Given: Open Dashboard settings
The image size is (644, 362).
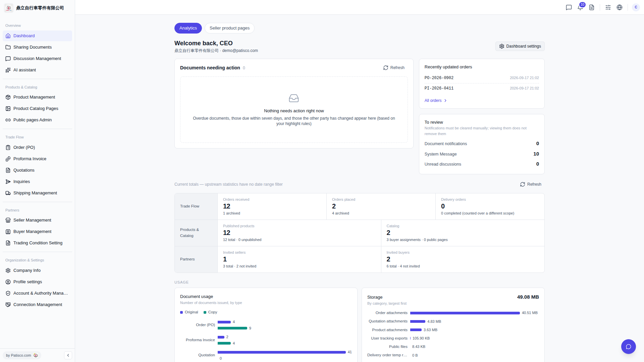Looking at the screenshot, I should click(520, 46).
